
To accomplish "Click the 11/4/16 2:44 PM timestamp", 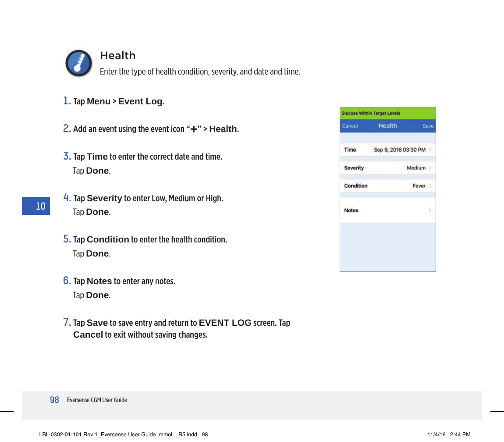I will coord(449,434).
